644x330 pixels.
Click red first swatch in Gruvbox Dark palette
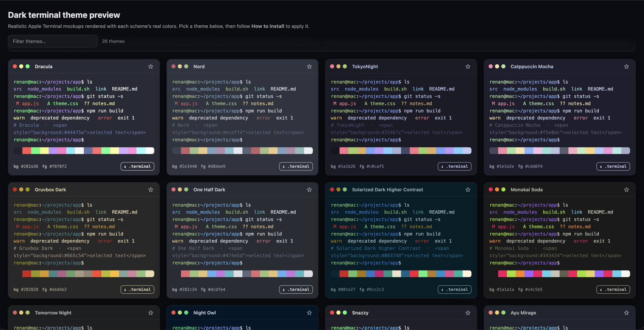coord(27,274)
